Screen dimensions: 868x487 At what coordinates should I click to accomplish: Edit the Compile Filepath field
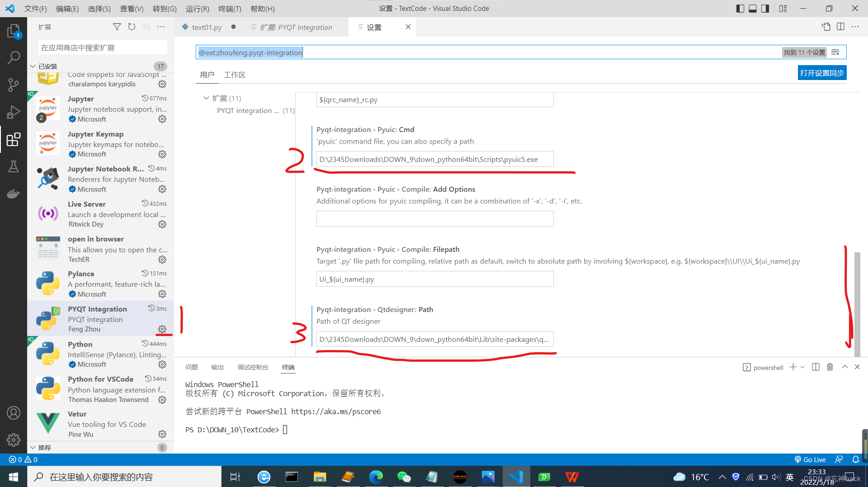tap(435, 279)
